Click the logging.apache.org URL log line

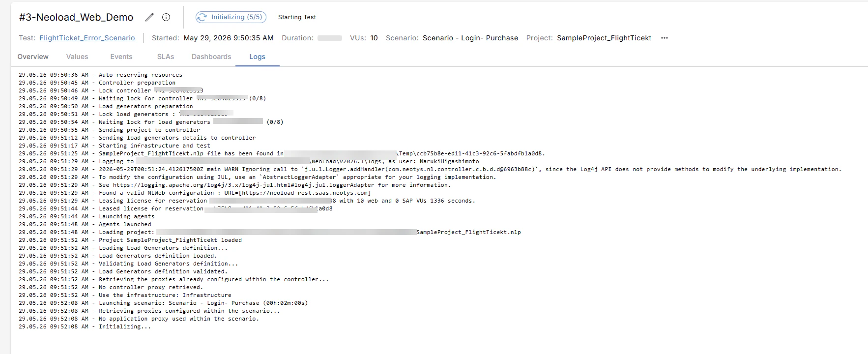234,185
